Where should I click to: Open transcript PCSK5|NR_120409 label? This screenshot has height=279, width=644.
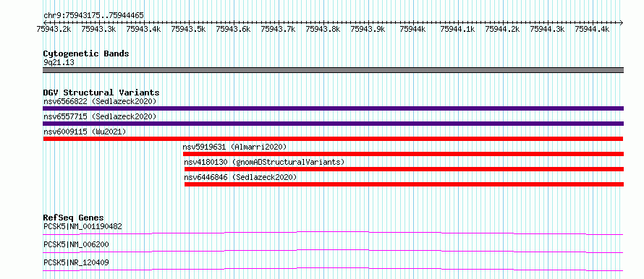coord(76,262)
